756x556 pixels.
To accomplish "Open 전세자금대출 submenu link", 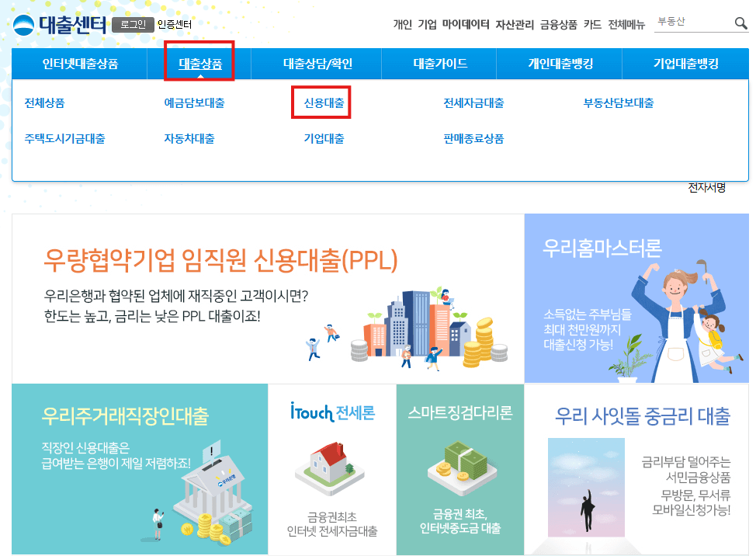I will [x=474, y=103].
